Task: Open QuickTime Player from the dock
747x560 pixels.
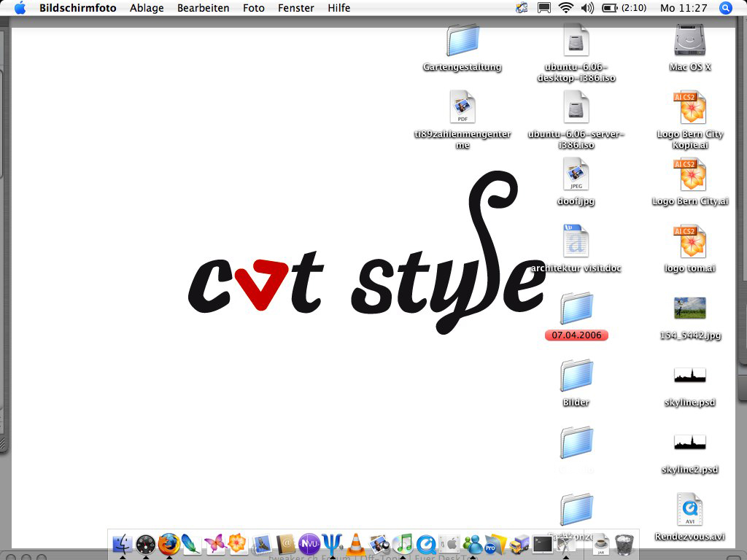Action: 426,544
